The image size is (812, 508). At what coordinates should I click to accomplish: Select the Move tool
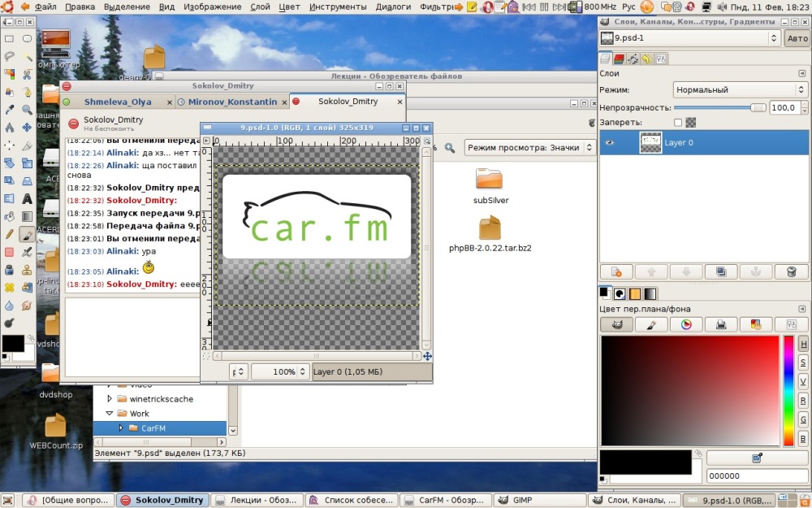click(27, 127)
